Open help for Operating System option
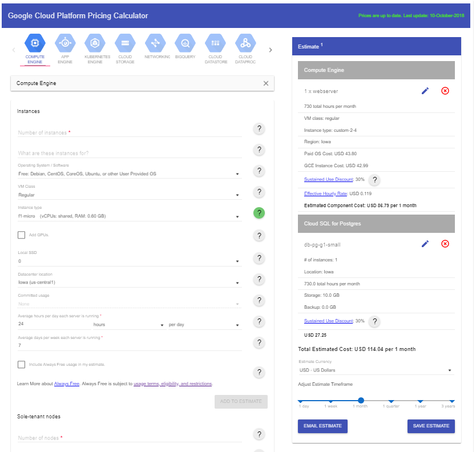476x452 pixels. 259,171
